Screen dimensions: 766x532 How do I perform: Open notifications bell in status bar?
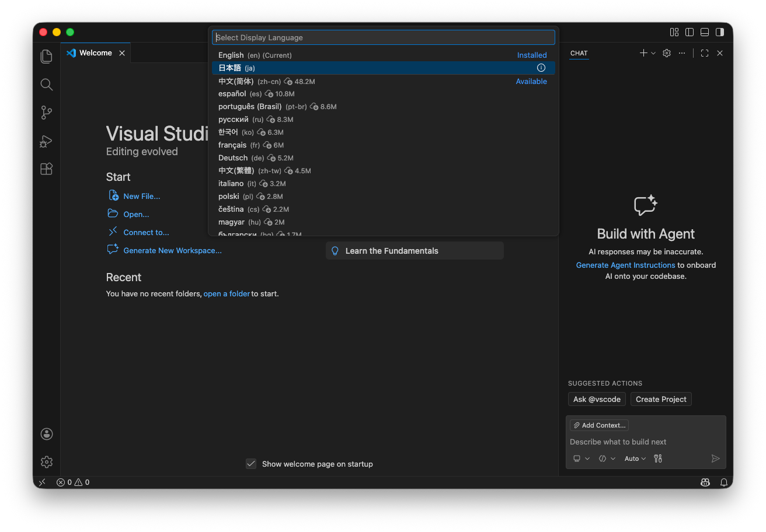point(724,482)
